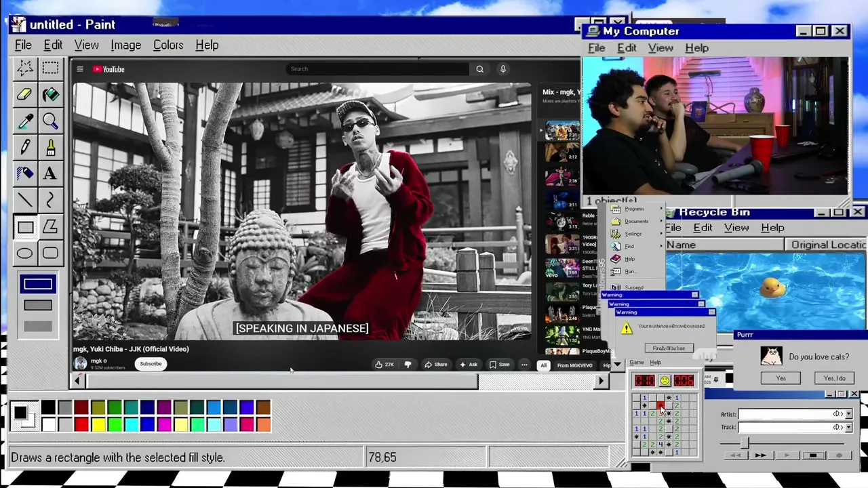
Task: Pick the Text tool in Paint
Action: pyautogui.click(x=50, y=174)
